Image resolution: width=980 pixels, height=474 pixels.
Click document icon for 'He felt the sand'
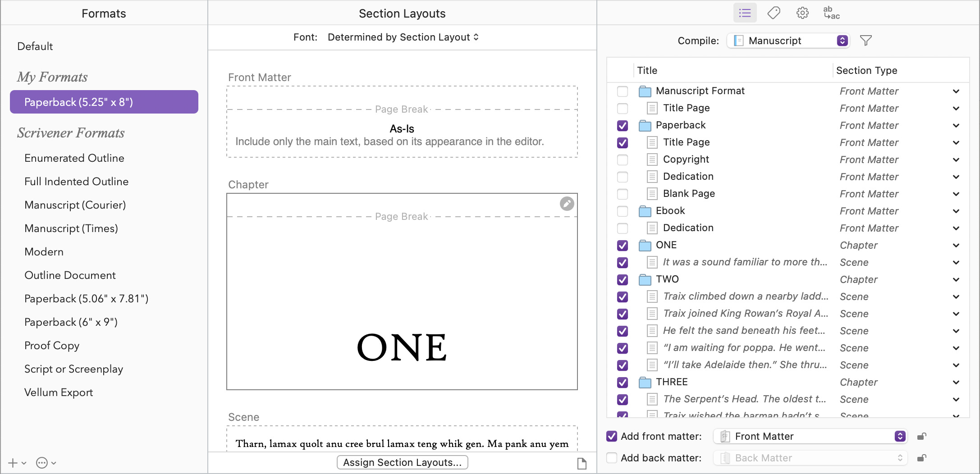click(652, 331)
